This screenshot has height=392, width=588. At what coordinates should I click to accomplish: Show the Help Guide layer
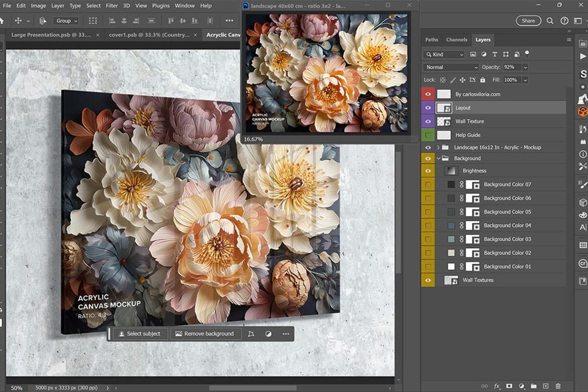tap(428, 135)
